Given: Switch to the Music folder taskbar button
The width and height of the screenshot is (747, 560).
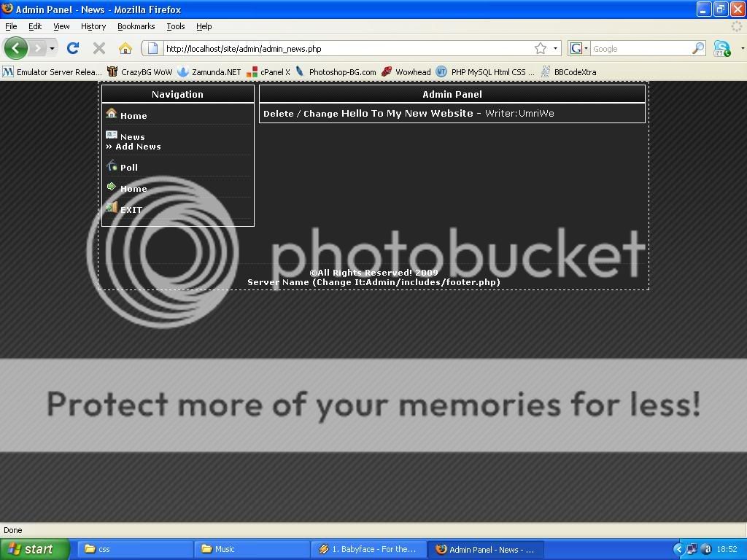Looking at the screenshot, I should pyautogui.click(x=252, y=549).
